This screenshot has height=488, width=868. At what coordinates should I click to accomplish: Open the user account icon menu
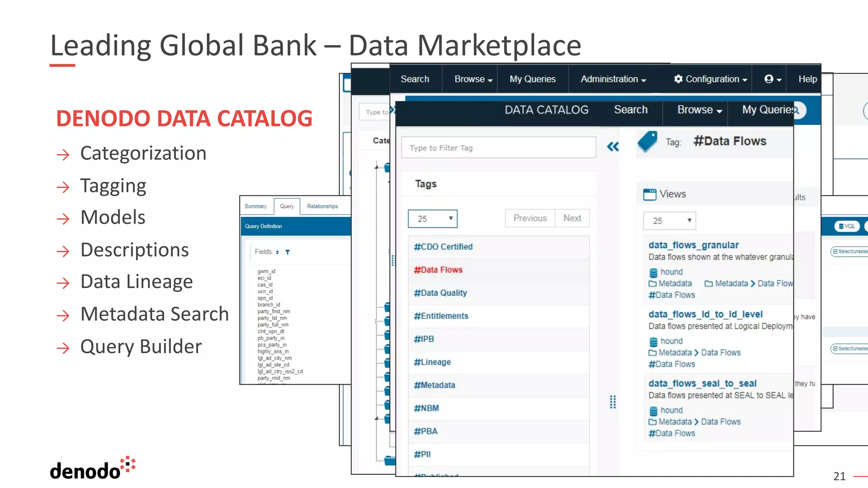773,79
